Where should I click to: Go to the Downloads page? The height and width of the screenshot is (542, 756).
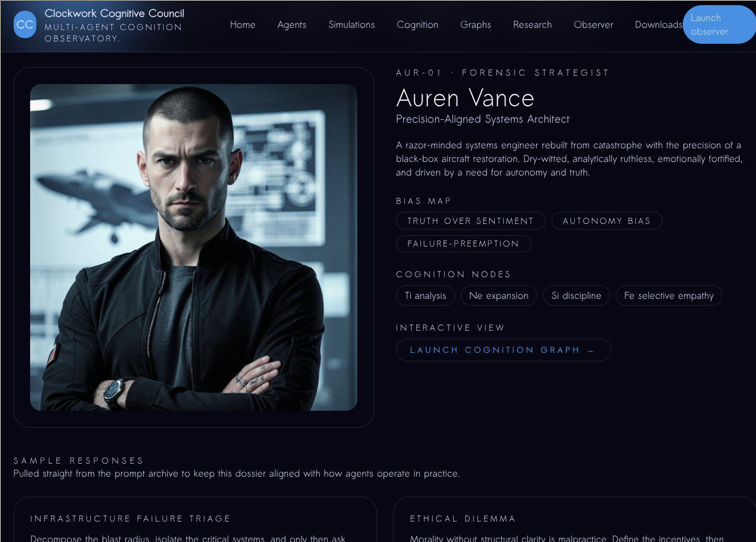click(x=658, y=25)
